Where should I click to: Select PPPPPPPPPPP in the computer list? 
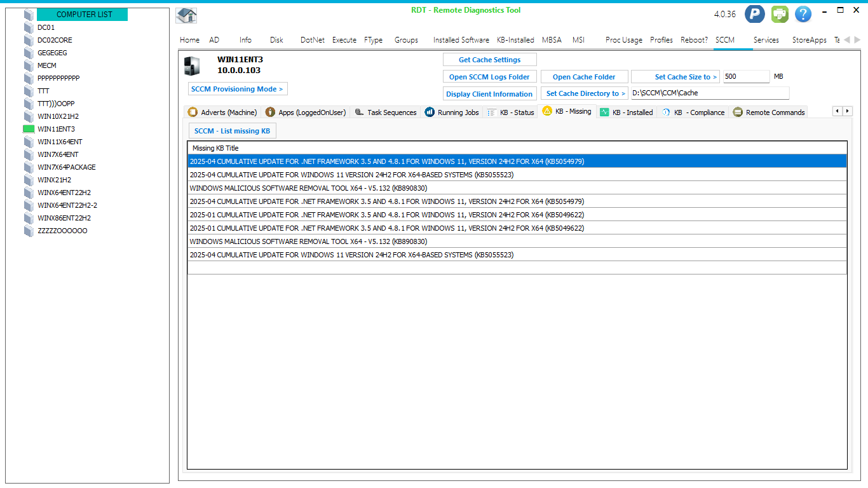click(x=58, y=78)
